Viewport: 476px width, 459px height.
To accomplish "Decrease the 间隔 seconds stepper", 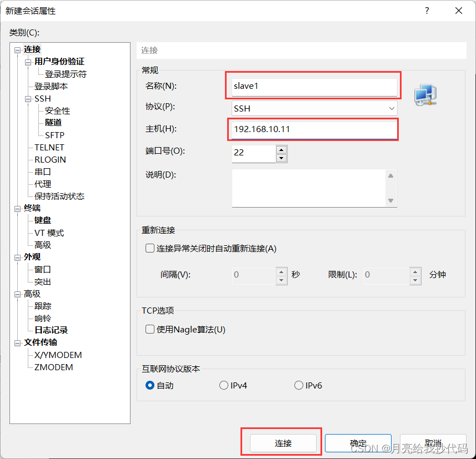I will point(282,280).
